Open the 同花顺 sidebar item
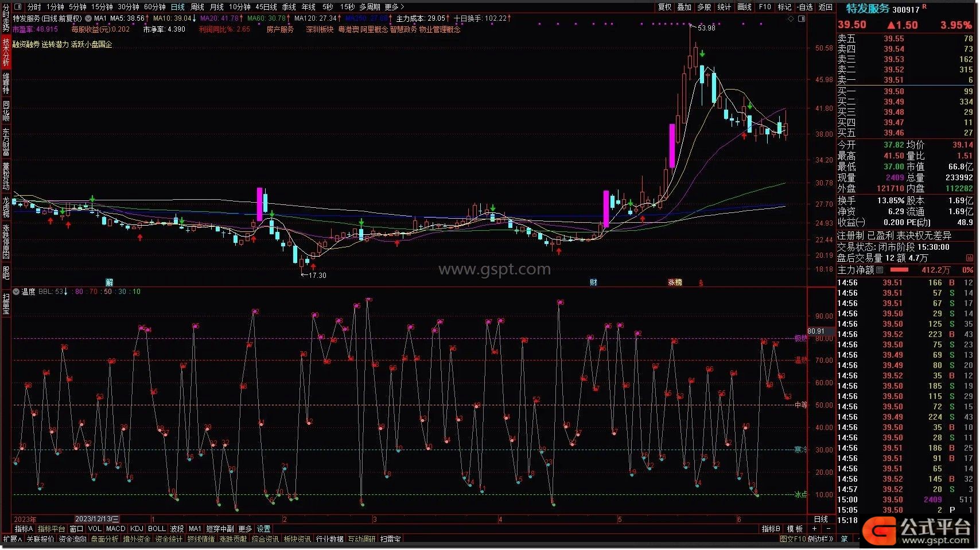980x550 pixels. coord(6,110)
